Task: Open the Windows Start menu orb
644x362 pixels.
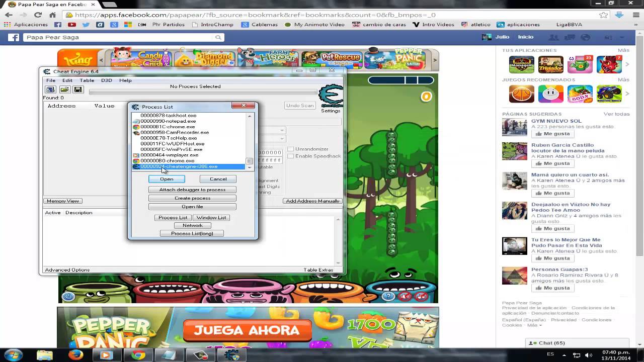Action: pyautogui.click(x=14, y=355)
